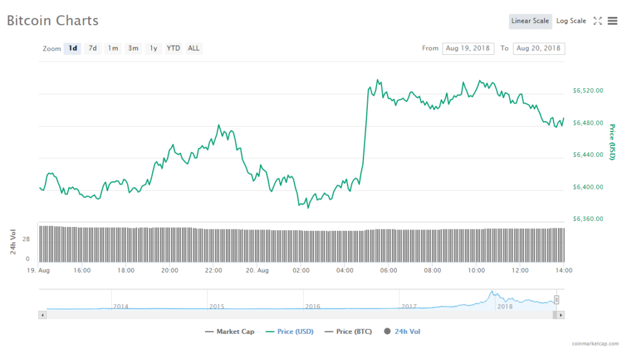Click the navigator scrollbar left arrow
This screenshot has height=364, width=632.
coord(43,315)
